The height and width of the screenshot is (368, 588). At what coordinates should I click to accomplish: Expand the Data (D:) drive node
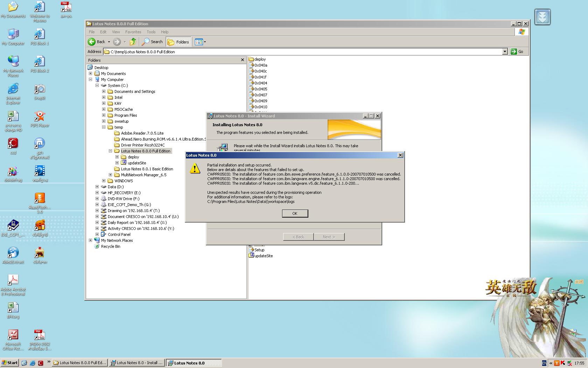97,187
